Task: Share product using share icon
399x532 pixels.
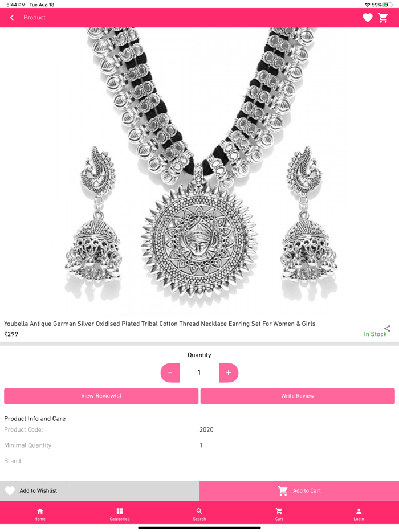Action: click(387, 329)
